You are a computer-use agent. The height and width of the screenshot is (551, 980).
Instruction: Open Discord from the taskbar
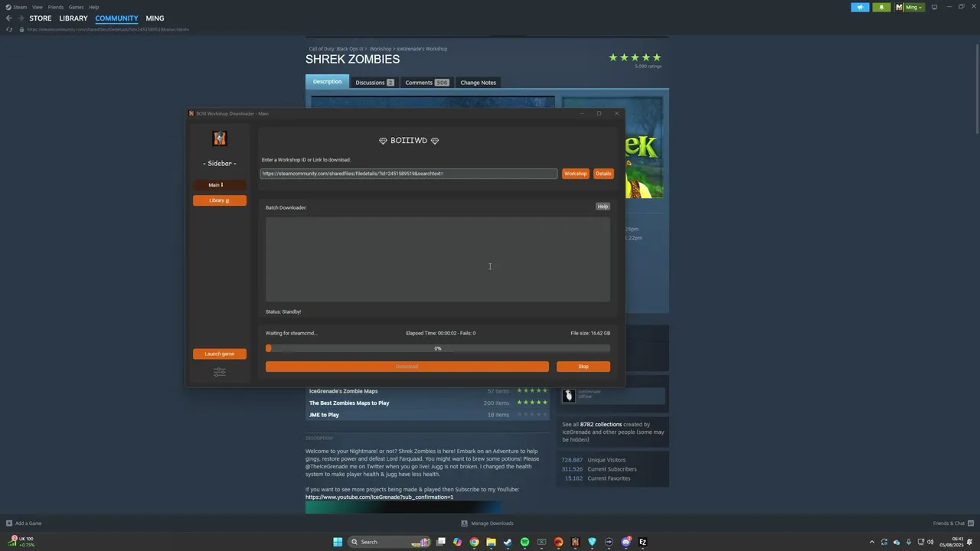(x=626, y=542)
